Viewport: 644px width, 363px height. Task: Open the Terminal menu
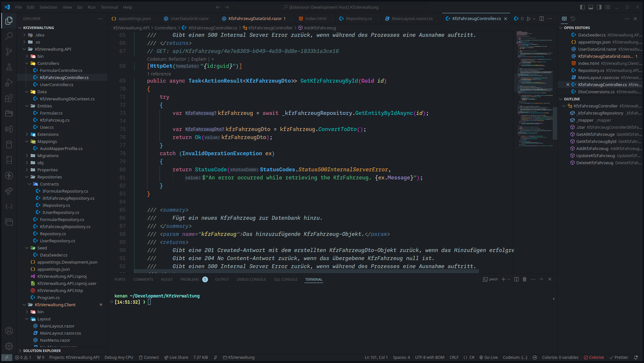109,7
